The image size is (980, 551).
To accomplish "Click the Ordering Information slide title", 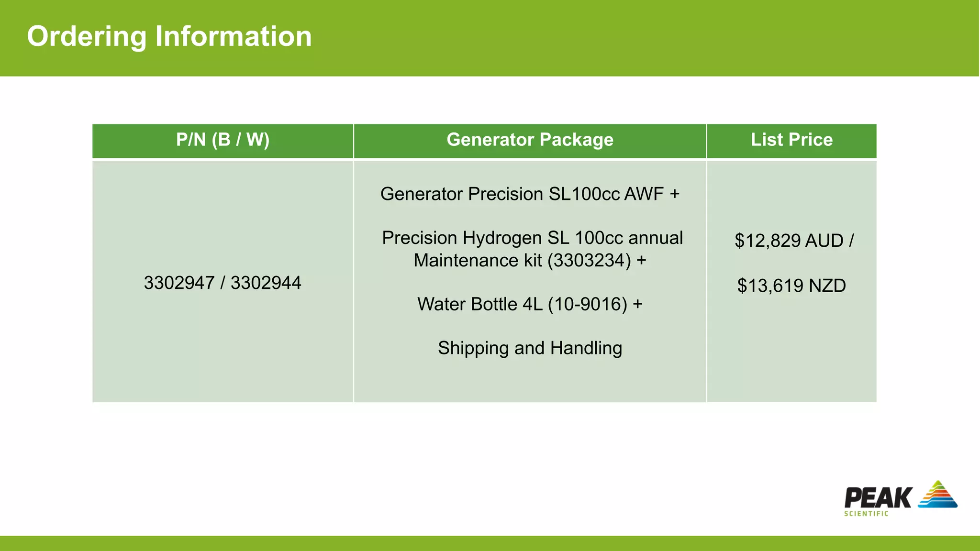I will (169, 36).
